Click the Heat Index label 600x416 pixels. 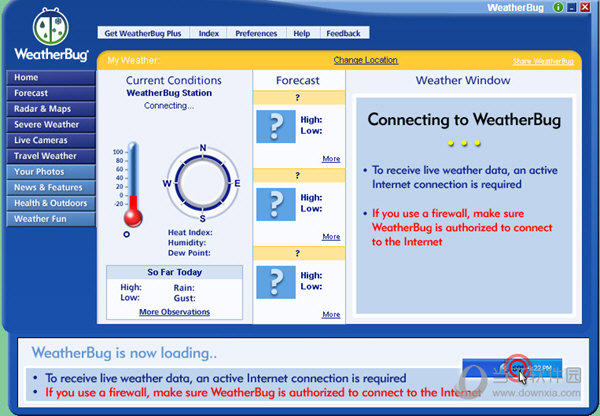(190, 232)
